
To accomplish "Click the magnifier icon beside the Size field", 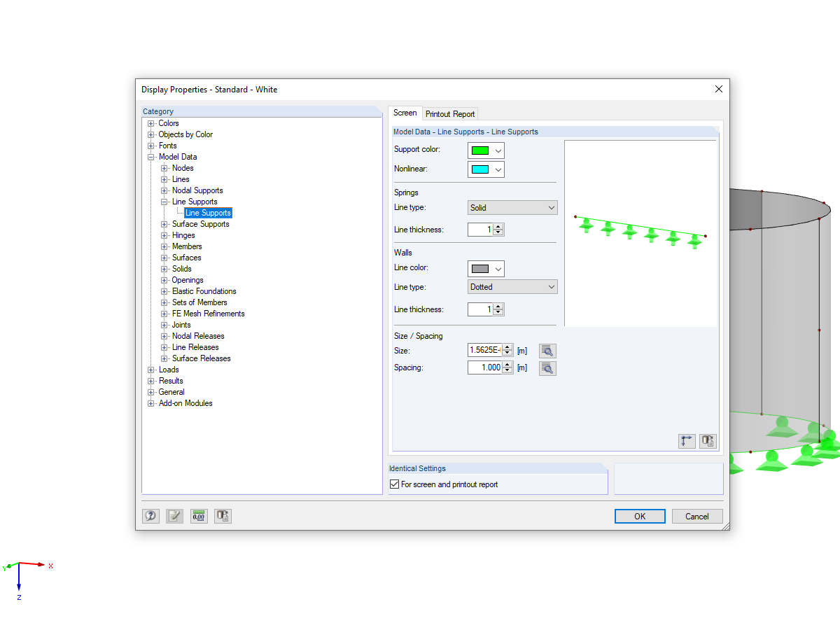I will click(547, 351).
